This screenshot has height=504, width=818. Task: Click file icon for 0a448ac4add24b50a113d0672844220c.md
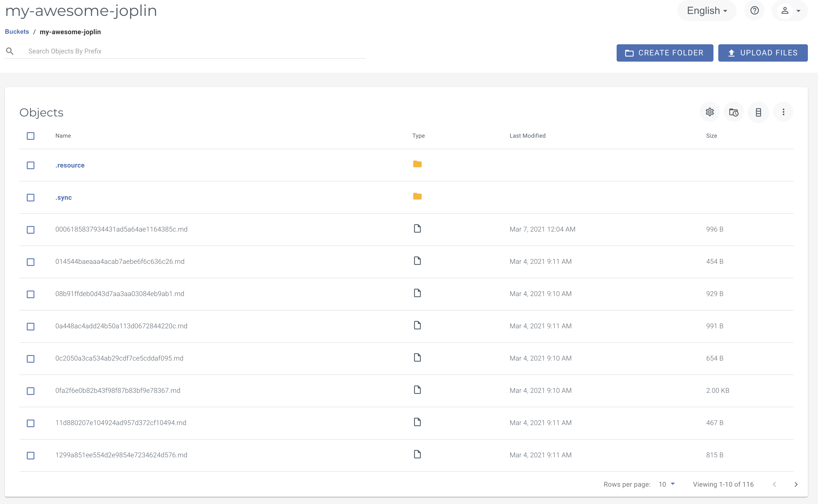click(x=417, y=325)
